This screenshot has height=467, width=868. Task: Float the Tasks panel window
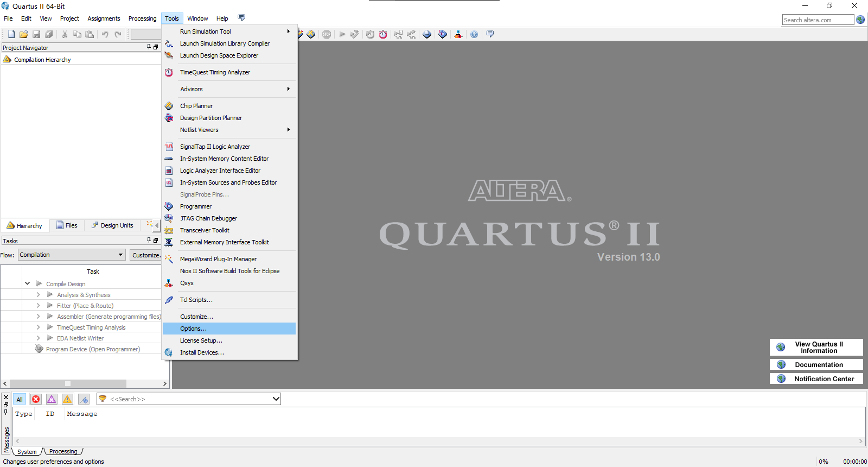tap(156, 241)
